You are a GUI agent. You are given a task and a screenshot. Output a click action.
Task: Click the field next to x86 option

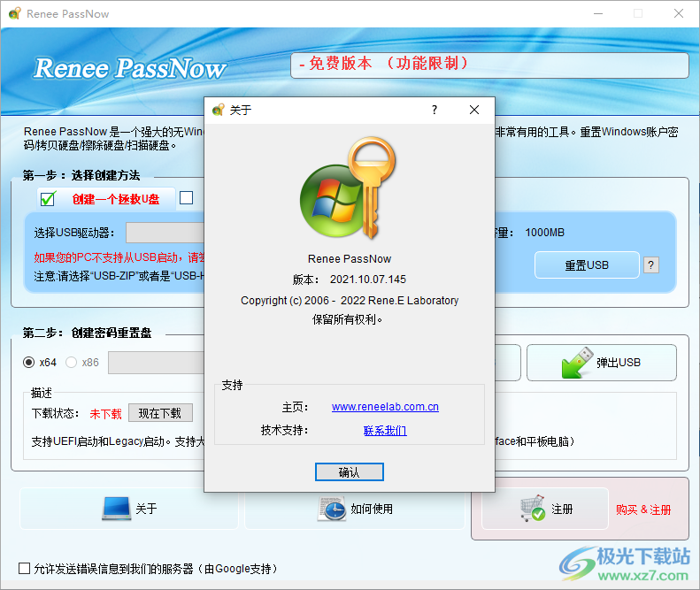click(157, 363)
